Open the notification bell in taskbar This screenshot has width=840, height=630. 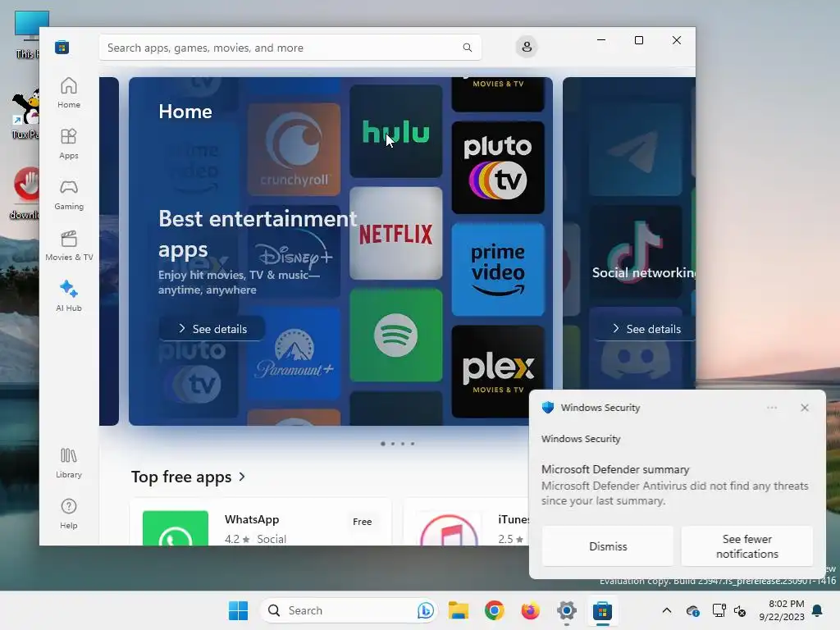817,610
